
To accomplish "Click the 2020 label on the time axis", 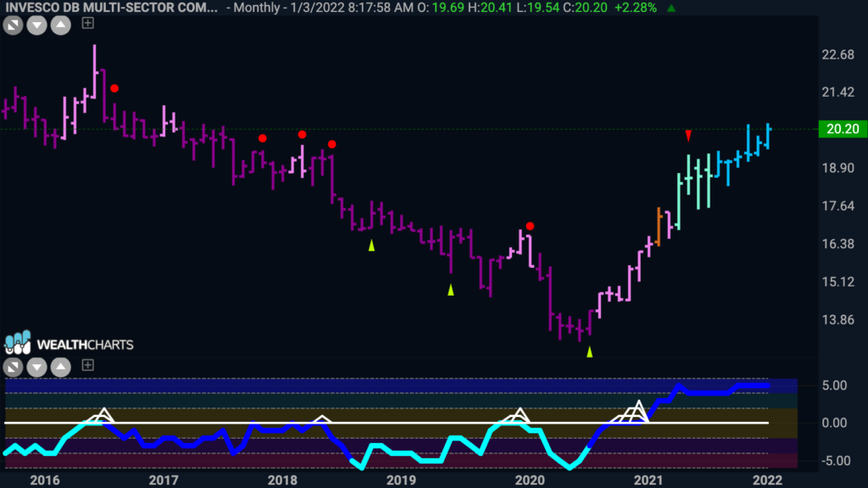I will click(530, 480).
